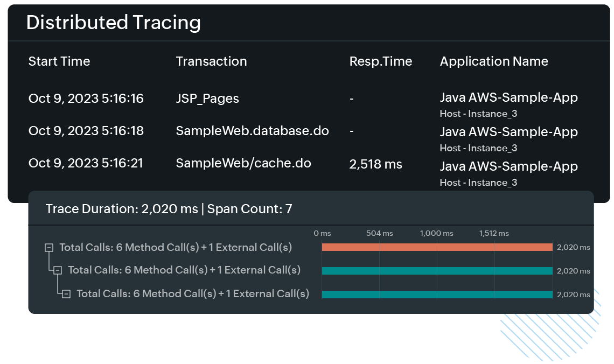614x364 pixels.
Task: Collapse the root Total Calls tree node
Action: pyautogui.click(x=49, y=247)
